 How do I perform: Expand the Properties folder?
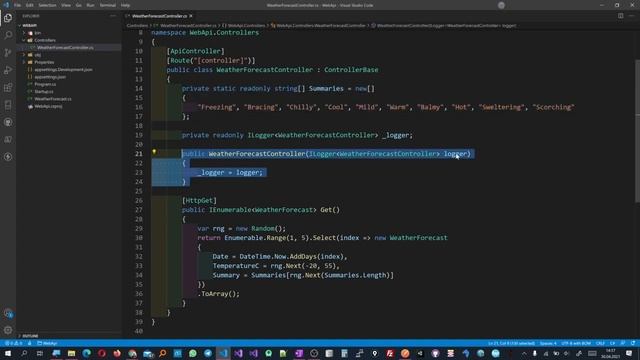44,62
